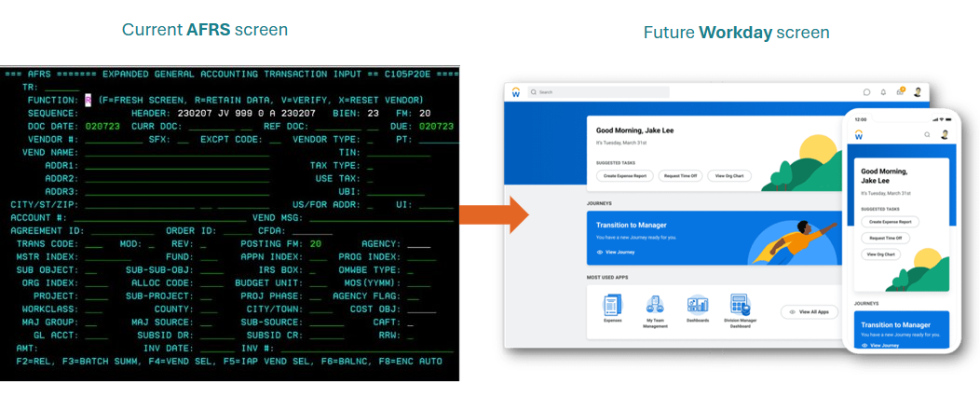This screenshot has height=398, width=980.
Task: Click desktop View Org Chart button
Action: click(x=729, y=176)
